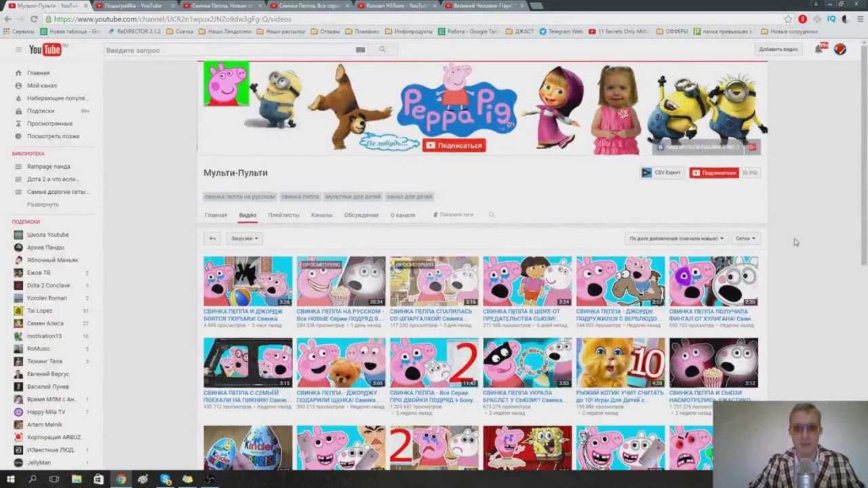Click the YouTube logo
The image size is (868, 488).
pos(45,49)
